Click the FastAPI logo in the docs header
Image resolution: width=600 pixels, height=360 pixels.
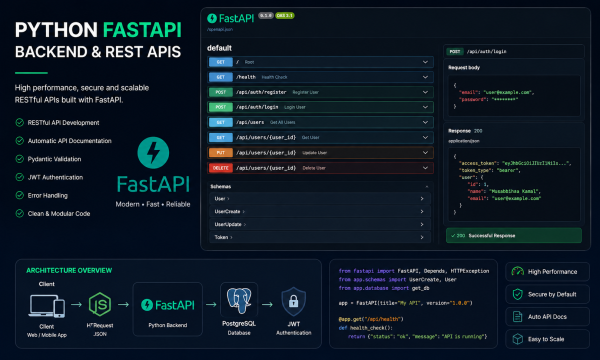(x=230, y=18)
